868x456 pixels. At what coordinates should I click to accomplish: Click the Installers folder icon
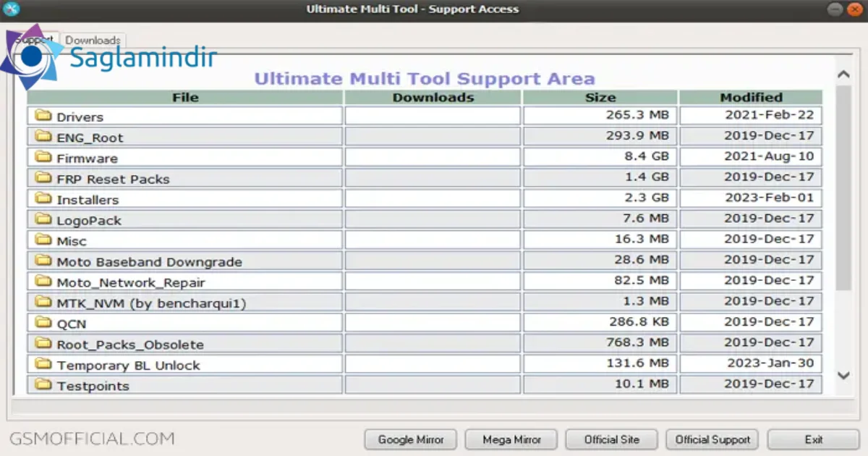point(44,198)
